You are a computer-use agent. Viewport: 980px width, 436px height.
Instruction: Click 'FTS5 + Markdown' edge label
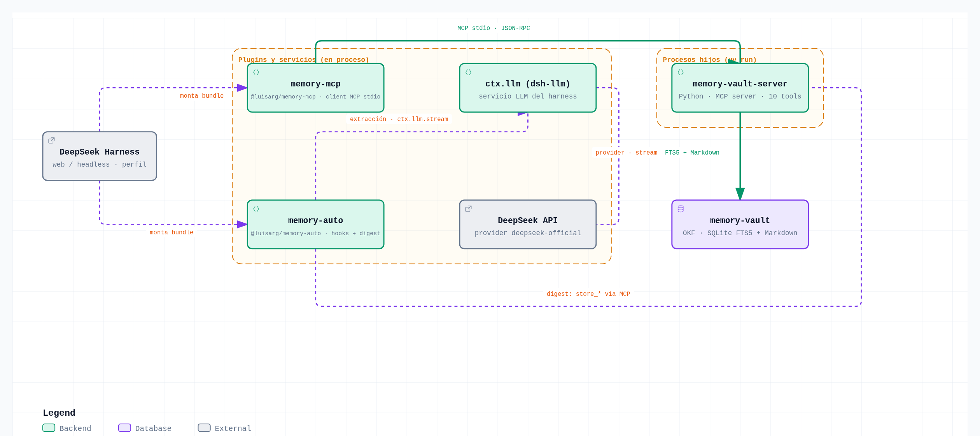pyautogui.click(x=692, y=153)
